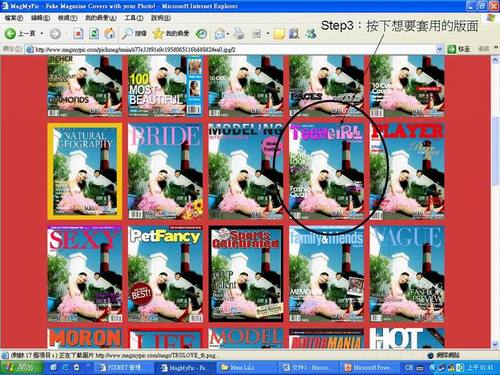Click the green Back arrow button

(10, 33)
